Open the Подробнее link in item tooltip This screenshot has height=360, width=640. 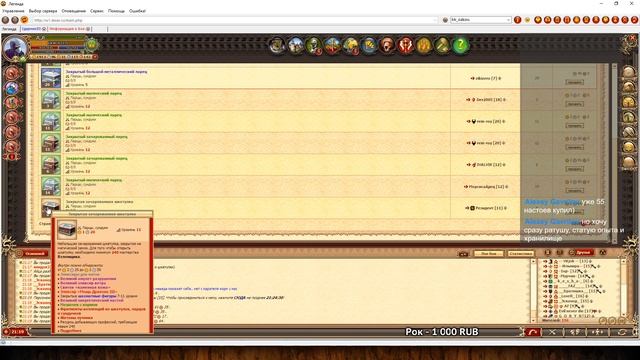point(71,331)
